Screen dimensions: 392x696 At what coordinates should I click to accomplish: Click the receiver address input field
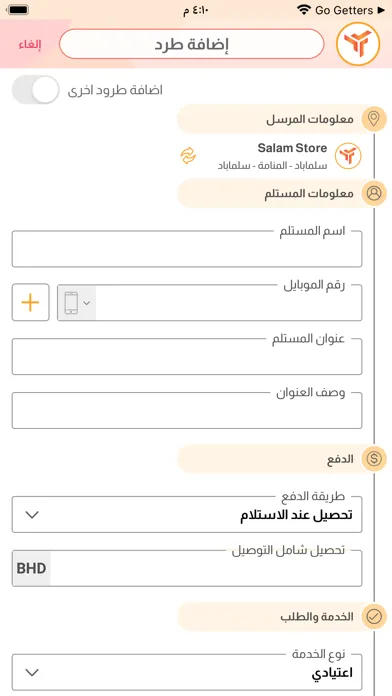pos(187,356)
